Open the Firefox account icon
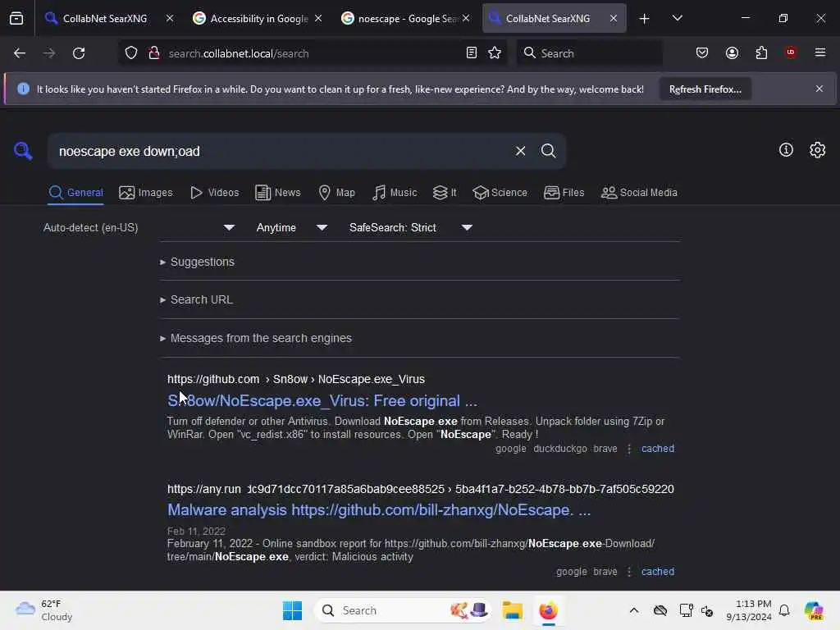Viewport: 840px width, 630px height. (x=732, y=53)
